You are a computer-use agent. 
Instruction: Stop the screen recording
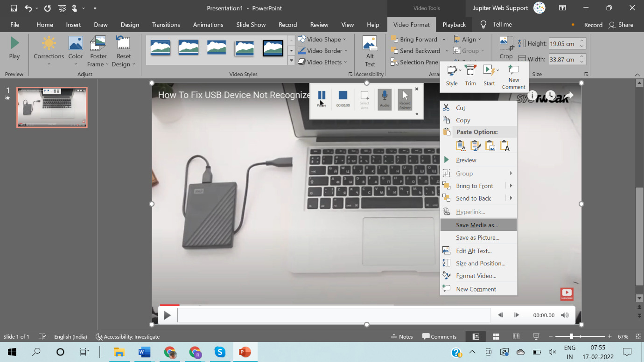pyautogui.click(x=343, y=99)
